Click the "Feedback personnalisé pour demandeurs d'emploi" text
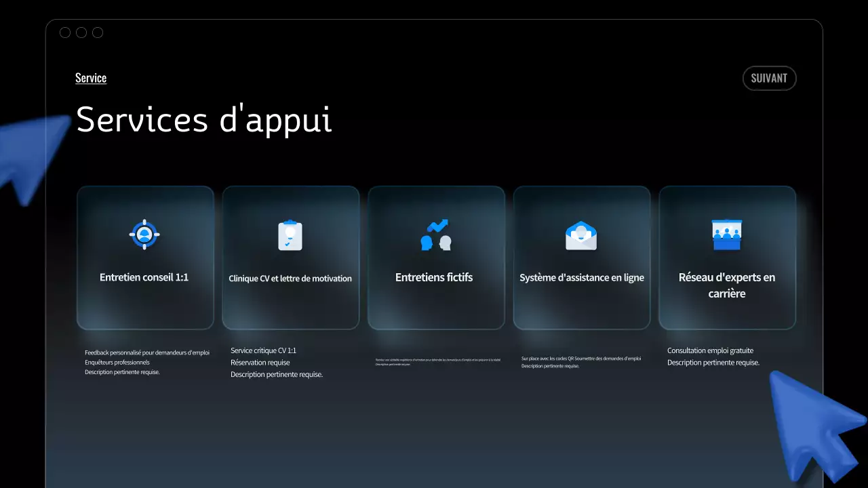This screenshot has height=488, width=868. click(147, 352)
